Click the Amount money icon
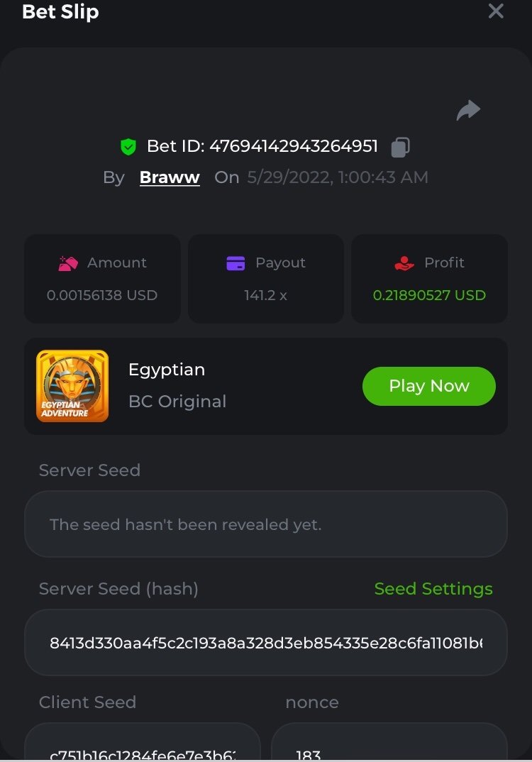The width and height of the screenshot is (532, 762). pos(67,263)
